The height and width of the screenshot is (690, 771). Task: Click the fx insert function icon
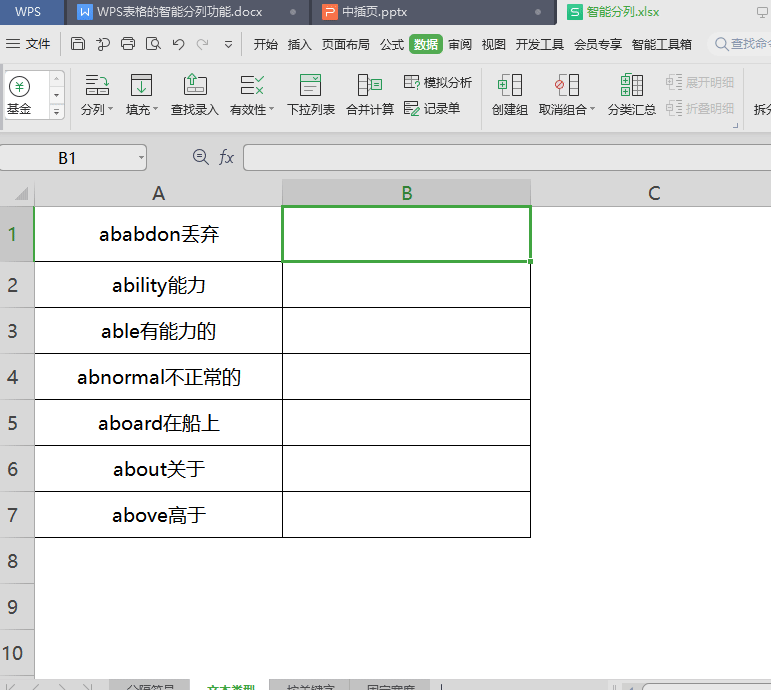(226, 157)
